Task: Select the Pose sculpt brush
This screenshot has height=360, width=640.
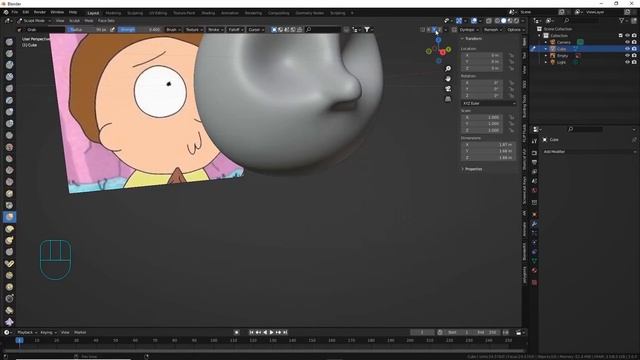Action: click(9, 264)
